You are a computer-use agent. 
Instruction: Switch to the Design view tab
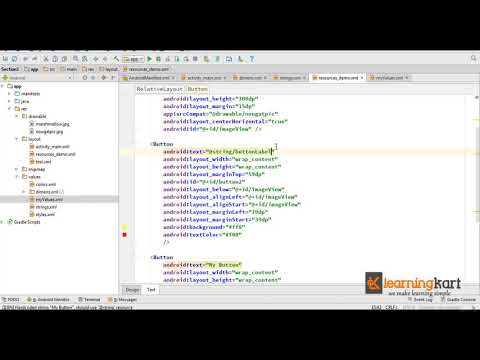(132, 290)
